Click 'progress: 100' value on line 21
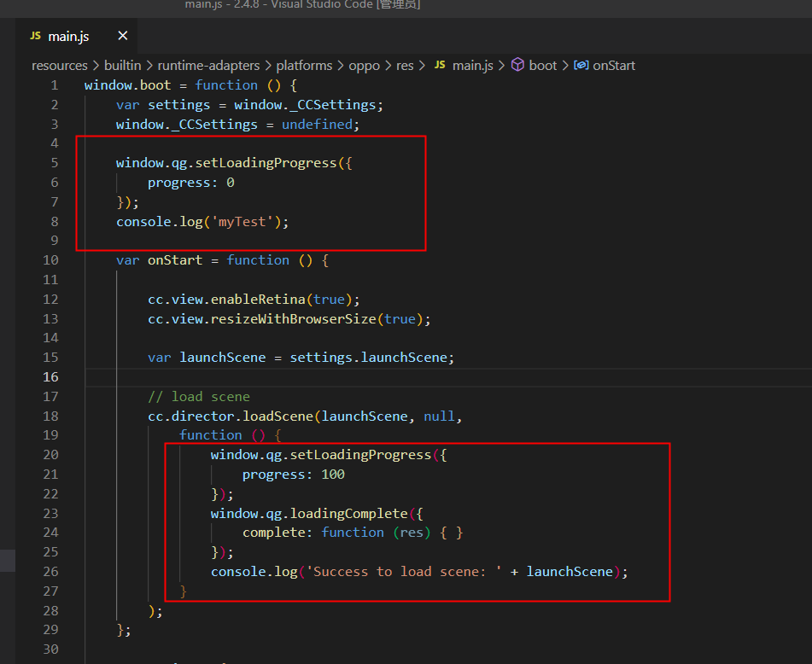 click(332, 475)
